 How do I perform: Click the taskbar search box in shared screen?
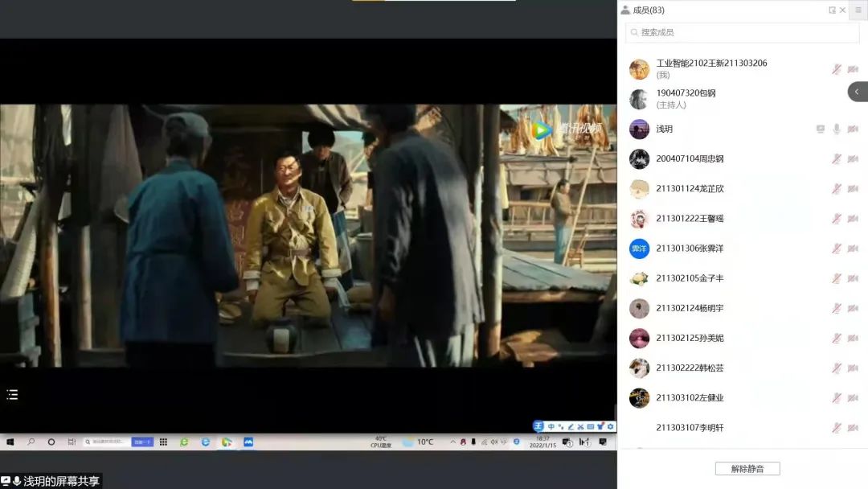[x=106, y=442]
